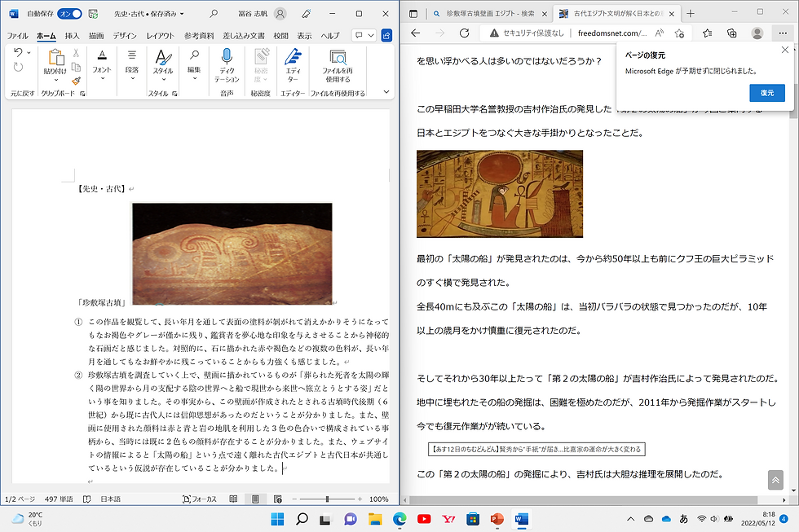
Task: Click the Edge tab actions menu icon
Action: (x=413, y=14)
